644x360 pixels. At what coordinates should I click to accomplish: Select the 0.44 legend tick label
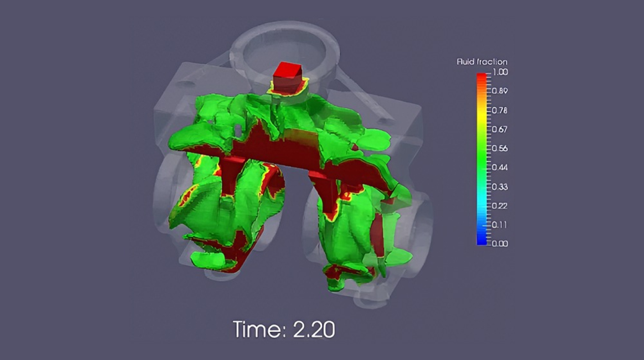500,167
